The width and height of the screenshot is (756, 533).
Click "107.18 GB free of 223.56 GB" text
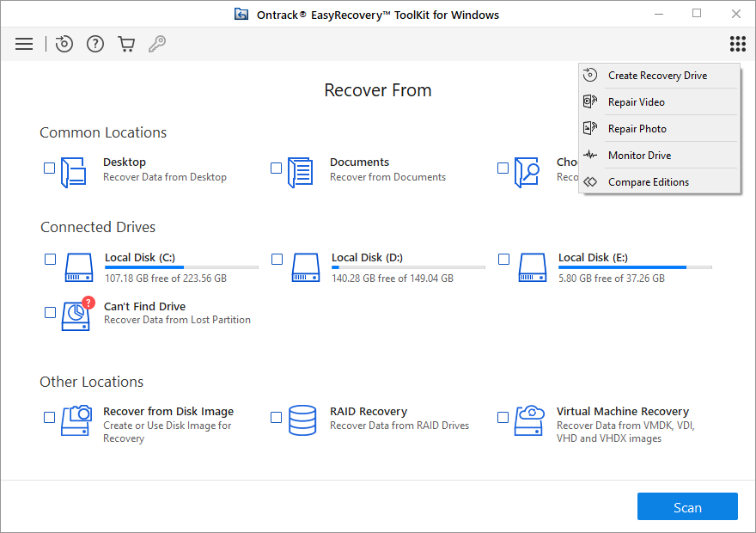point(166,279)
